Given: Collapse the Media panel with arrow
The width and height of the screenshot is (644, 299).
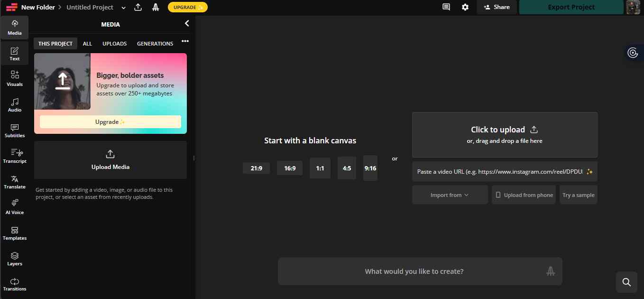Looking at the screenshot, I should point(187,24).
